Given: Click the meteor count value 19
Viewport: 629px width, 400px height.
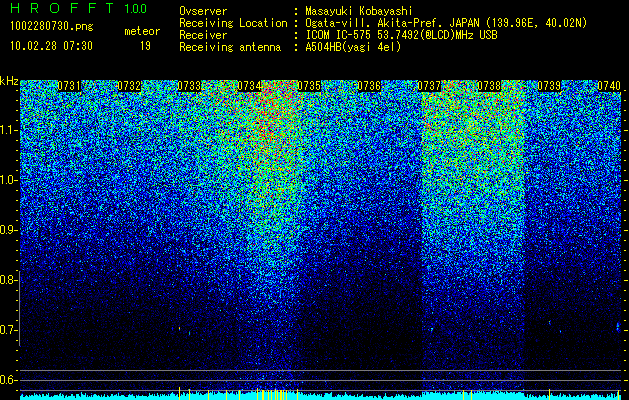Looking at the screenshot, I should point(145,46).
